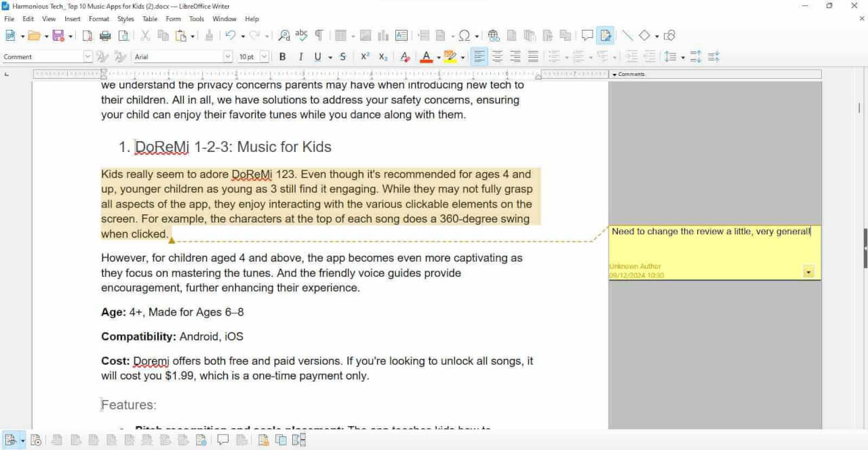868x450 pixels.
Task: Toggle display of formatting marks
Action: 319,35
